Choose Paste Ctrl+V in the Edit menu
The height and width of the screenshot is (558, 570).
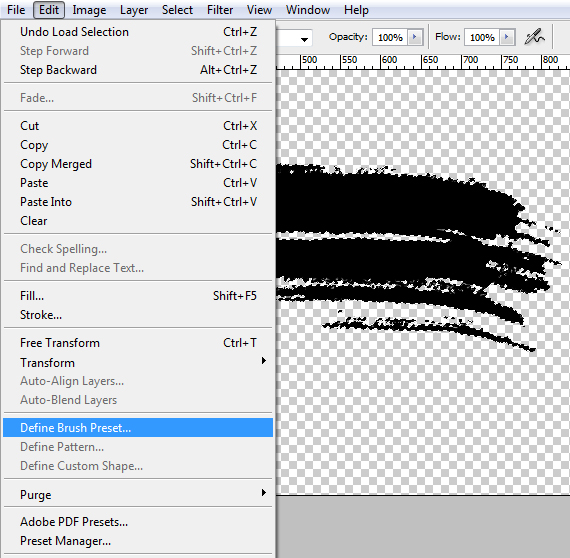click(x=138, y=182)
